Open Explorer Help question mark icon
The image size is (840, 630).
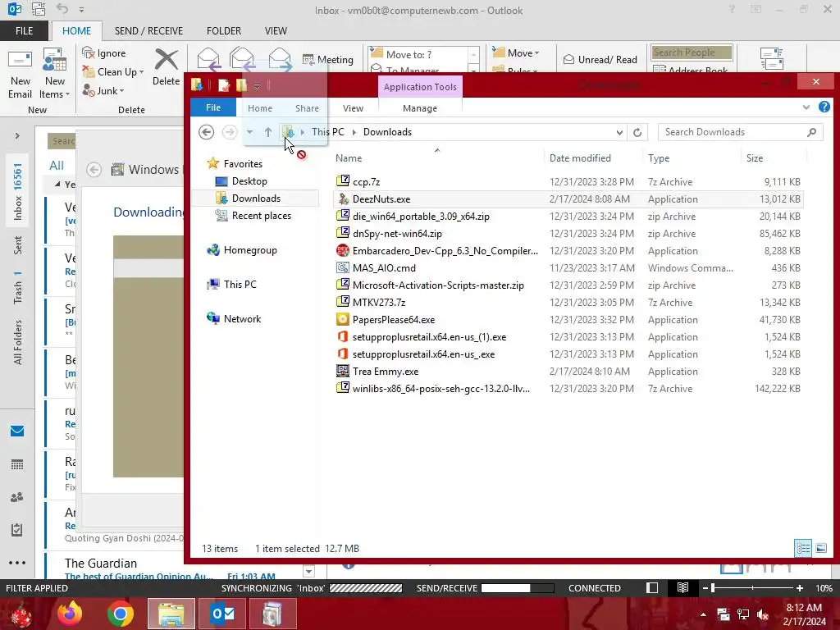pyautogui.click(x=824, y=107)
